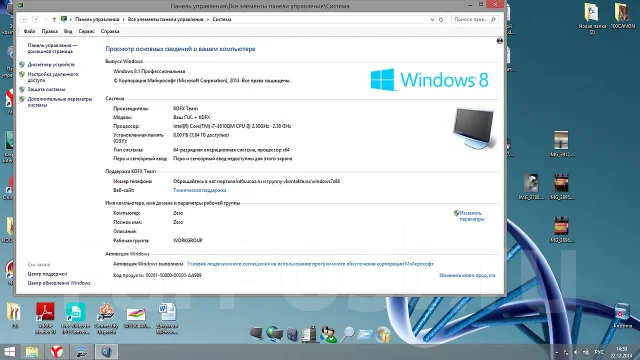Click the Forward arrow in the System window
The image size is (640, 360).
(x=36, y=19)
